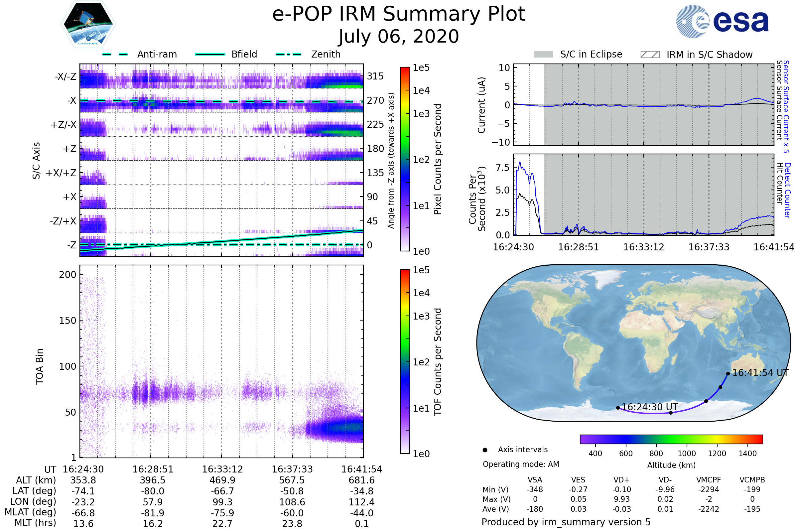Image resolution: width=798 pixels, height=532 pixels.
Task: Click the 16:24:30 UT orbit start point on map
Action: 618,408
